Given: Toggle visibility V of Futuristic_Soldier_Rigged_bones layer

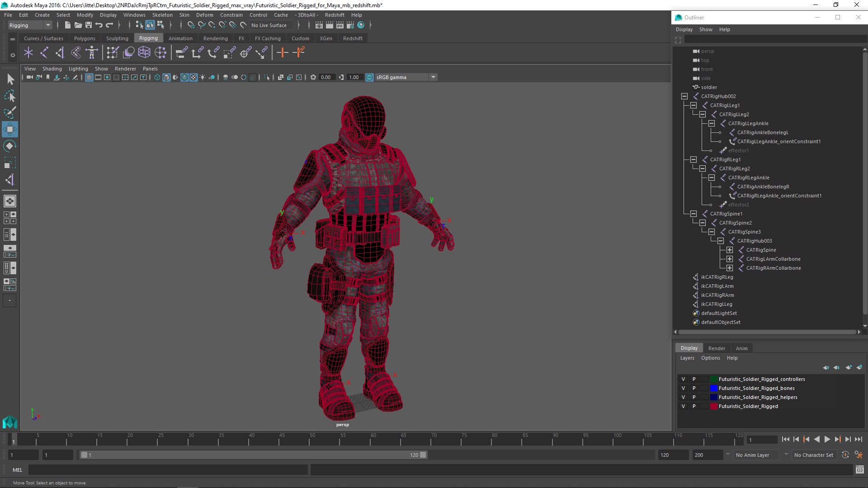Looking at the screenshot, I should (683, 388).
